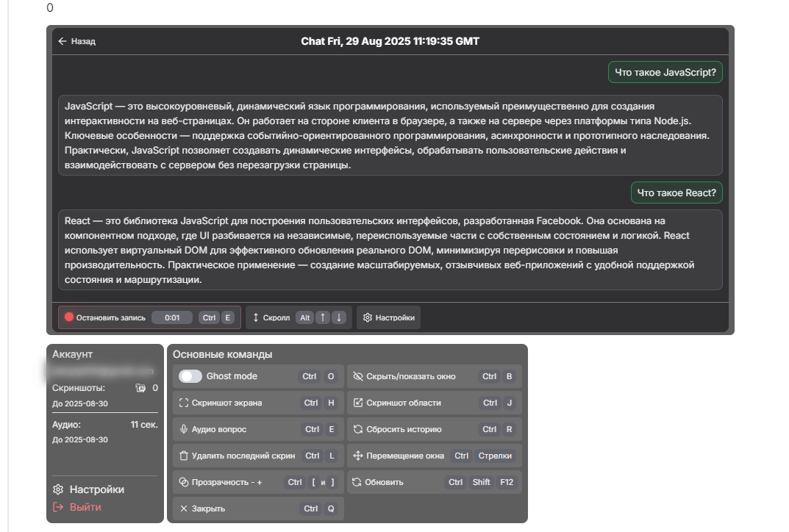
Task: Click the Аудио вопрос microphone icon
Action: [x=184, y=429]
